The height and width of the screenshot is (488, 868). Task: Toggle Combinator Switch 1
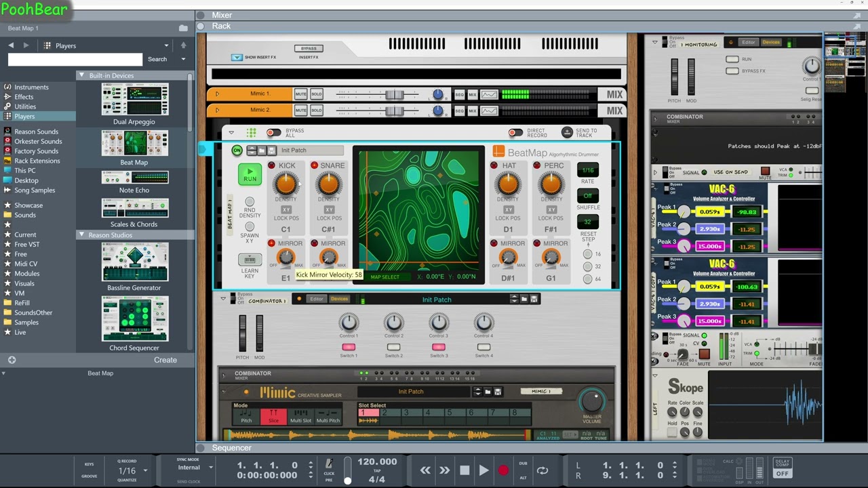click(x=349, y=347)
